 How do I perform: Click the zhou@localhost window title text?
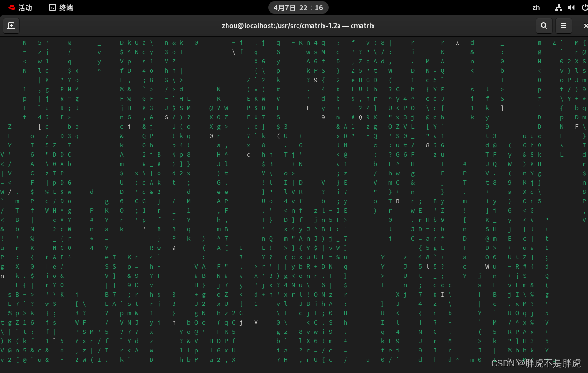pos(297,26)
